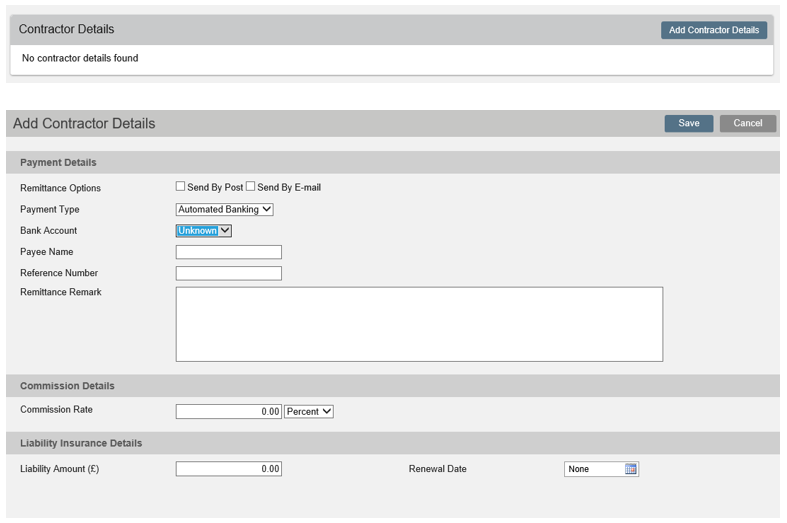Open the Renewal Date calendar picker icon
Viewport: 787px width, 523px height.
coord(630,469)
